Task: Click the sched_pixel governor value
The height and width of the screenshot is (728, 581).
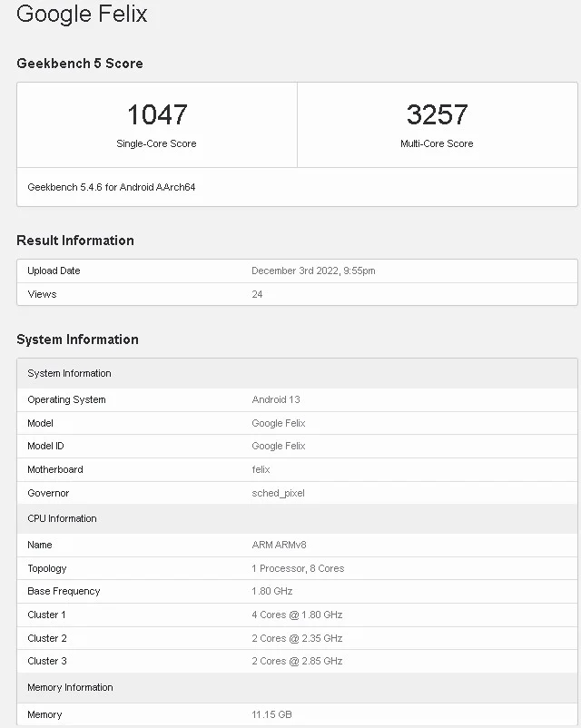Action: 278,493
